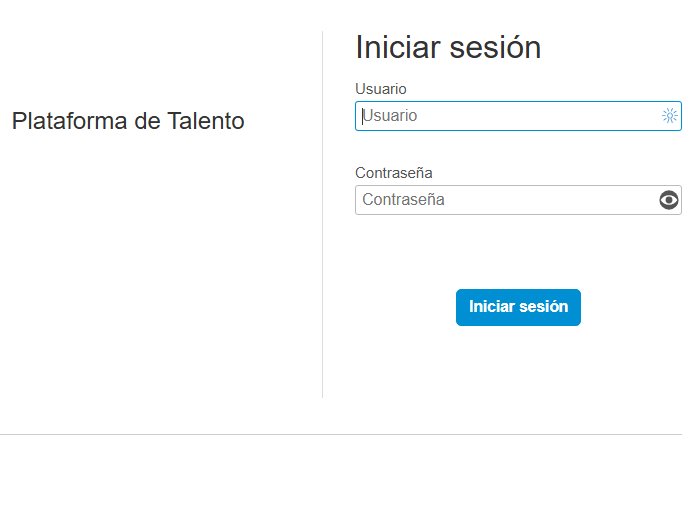Click the Contraseña placeholder text

[403, 200]
